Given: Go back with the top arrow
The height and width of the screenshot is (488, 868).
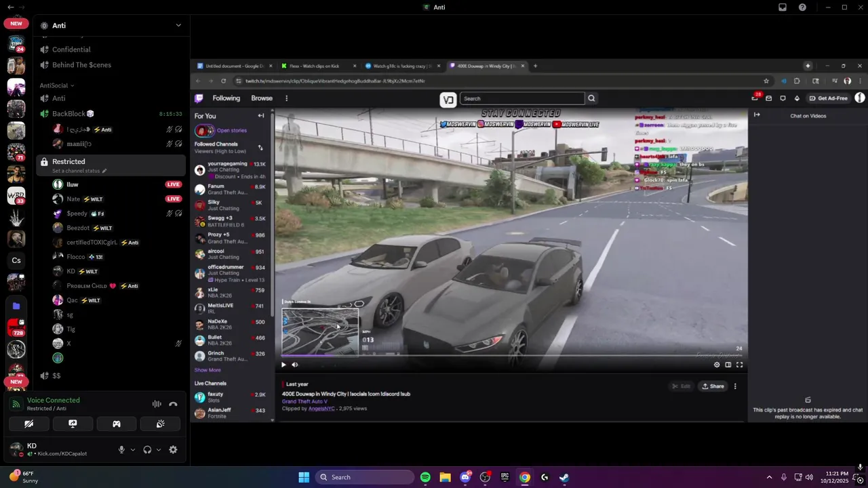Looking at the screenshot, I should [x=10, y=7].
